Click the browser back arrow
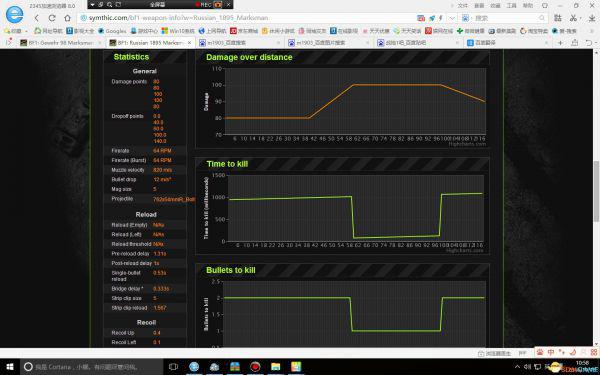This screenshot has width=600, height=375. click(37, 18)
